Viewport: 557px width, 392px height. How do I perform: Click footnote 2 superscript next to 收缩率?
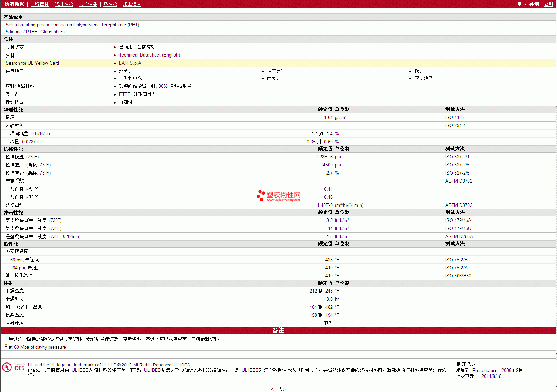point(21,124)
